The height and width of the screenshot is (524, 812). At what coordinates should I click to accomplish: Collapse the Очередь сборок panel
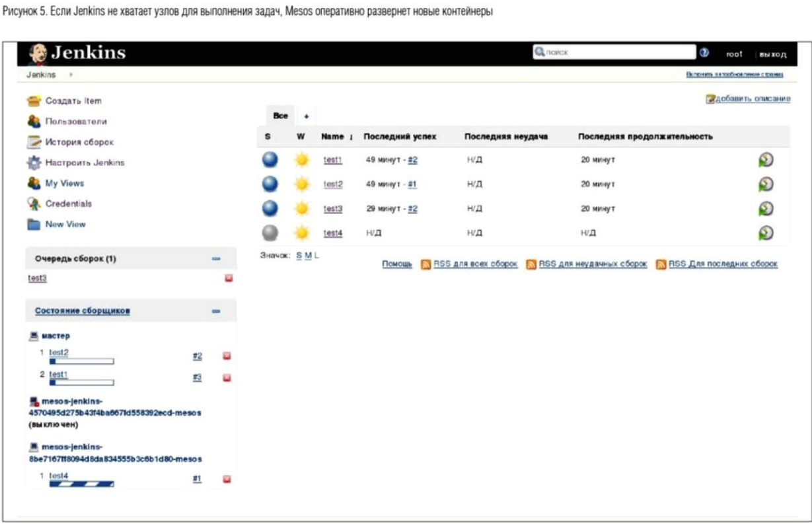(215, 259)
